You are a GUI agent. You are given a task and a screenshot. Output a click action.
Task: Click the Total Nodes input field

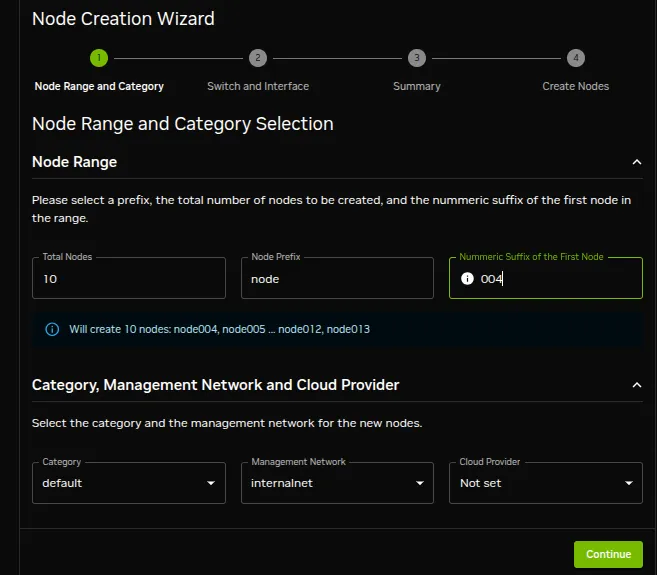pos(129,278)
